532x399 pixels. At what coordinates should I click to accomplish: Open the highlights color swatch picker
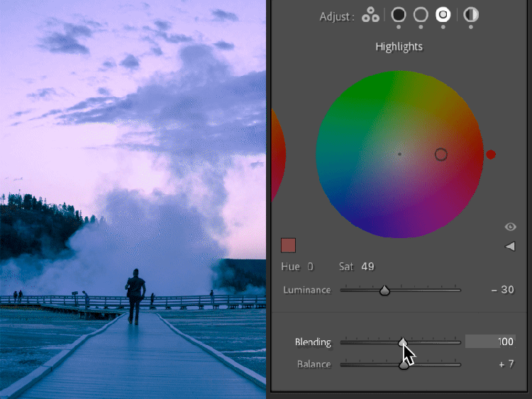289,245
